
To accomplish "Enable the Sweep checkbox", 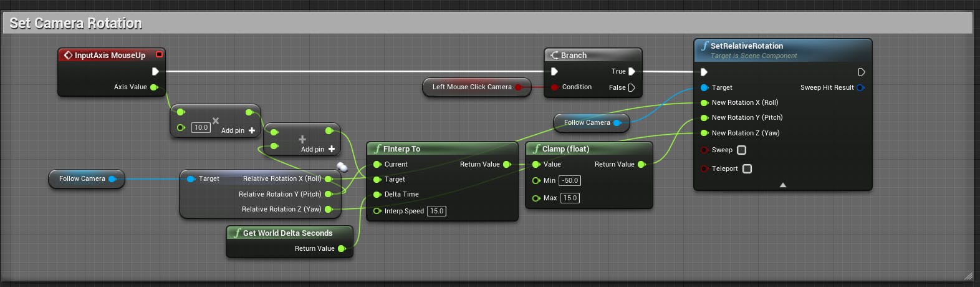I will tap(741, 150).
